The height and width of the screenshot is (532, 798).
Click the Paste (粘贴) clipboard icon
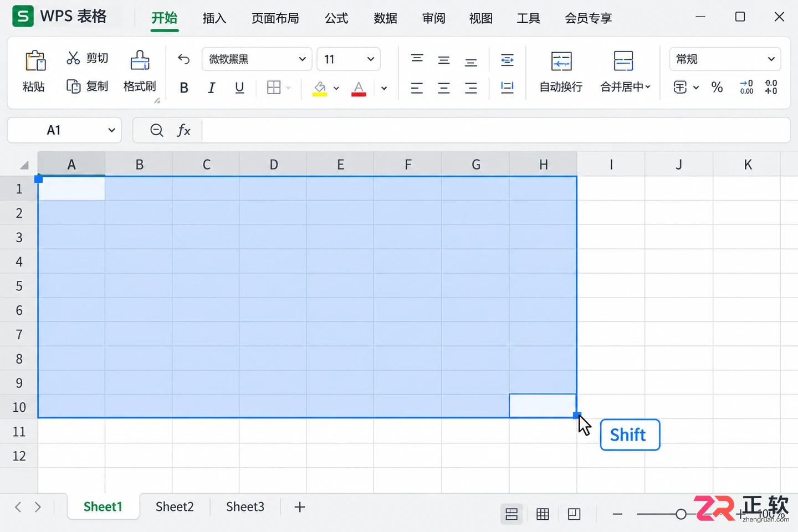(35, 60)
